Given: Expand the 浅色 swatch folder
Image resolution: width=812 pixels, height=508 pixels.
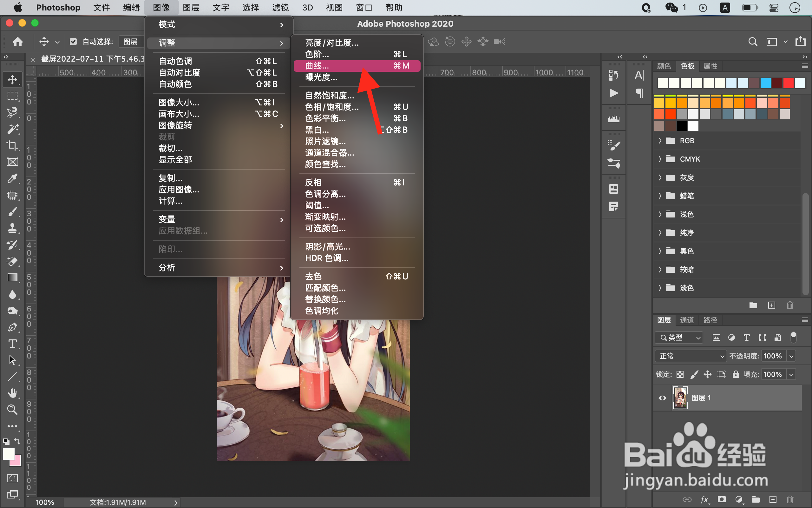Looking at the screenshot, I should coord(660,214).
